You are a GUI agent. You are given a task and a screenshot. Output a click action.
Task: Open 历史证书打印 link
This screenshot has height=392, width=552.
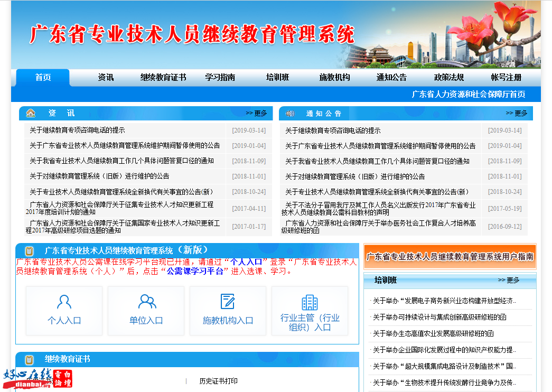[218, 381]
